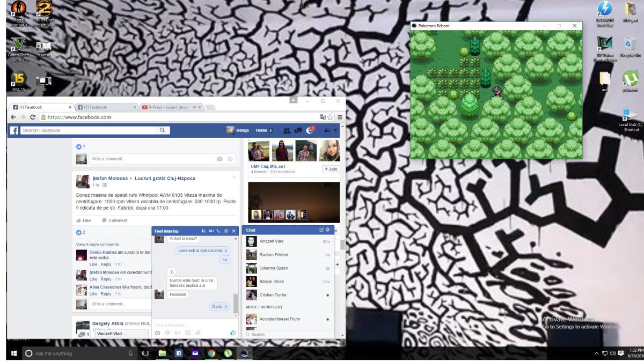Open Task View on the taskbar
The width and height of the screenshot is (644, 362).
145,353
